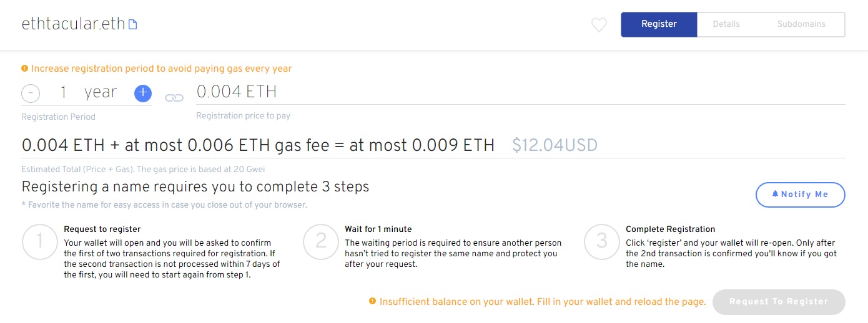The height and width of the screenshot is (323, 868).
Task: Decrease registration period with the minus button
Action: (x=31, y=94)
